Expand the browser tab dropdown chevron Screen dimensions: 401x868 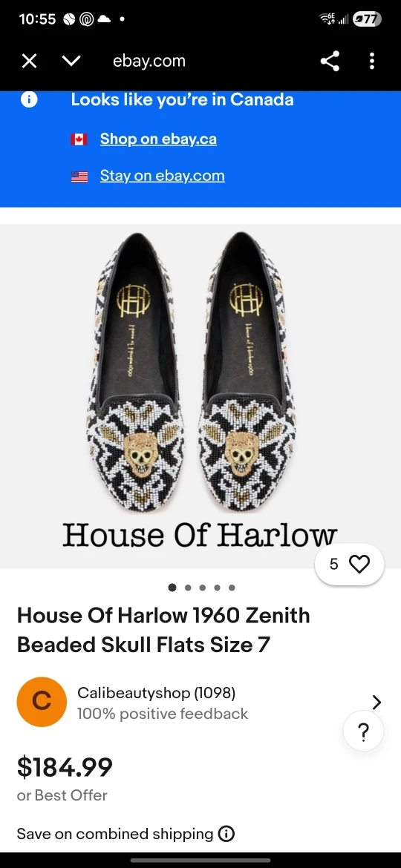click(72, 61)
